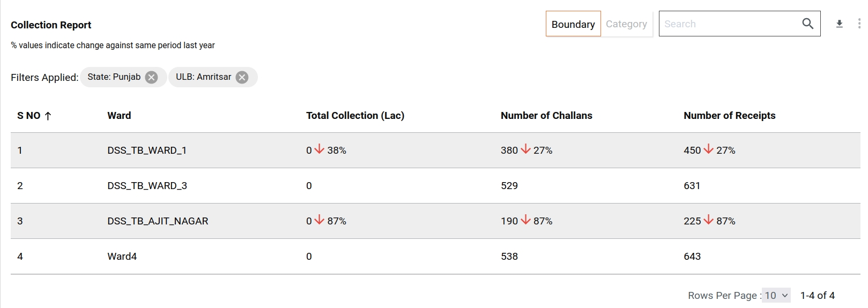Open Rows Per Page dropdown

pyautogui.click(x=776, y=295)
